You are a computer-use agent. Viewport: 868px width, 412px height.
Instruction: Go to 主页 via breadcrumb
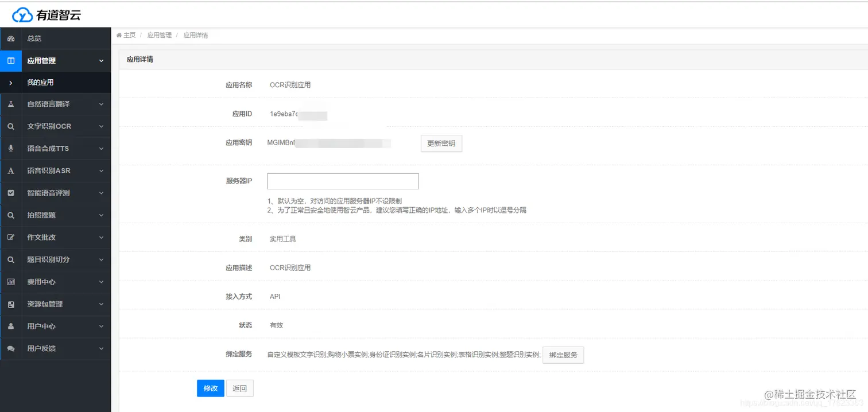[x=130, y=36]
